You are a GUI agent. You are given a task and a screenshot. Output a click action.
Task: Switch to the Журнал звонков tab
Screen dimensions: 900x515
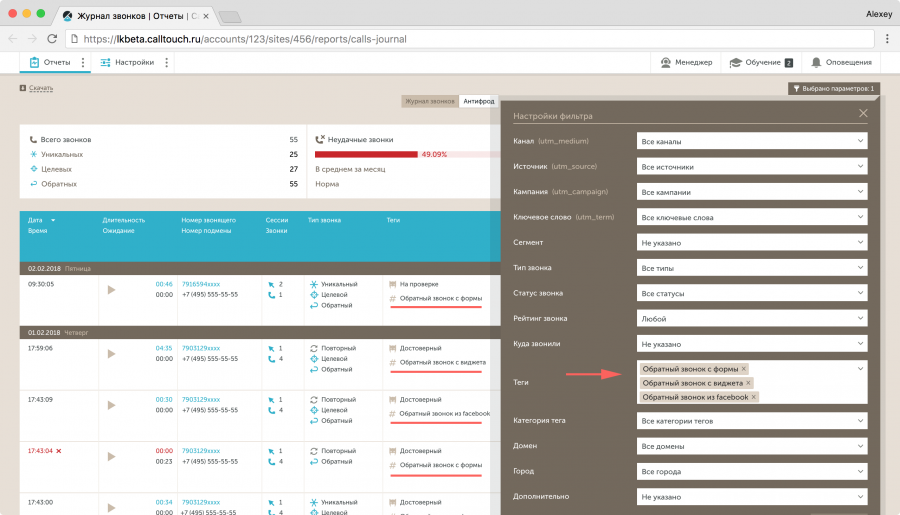pyautogui.click(x=429, y=101)
